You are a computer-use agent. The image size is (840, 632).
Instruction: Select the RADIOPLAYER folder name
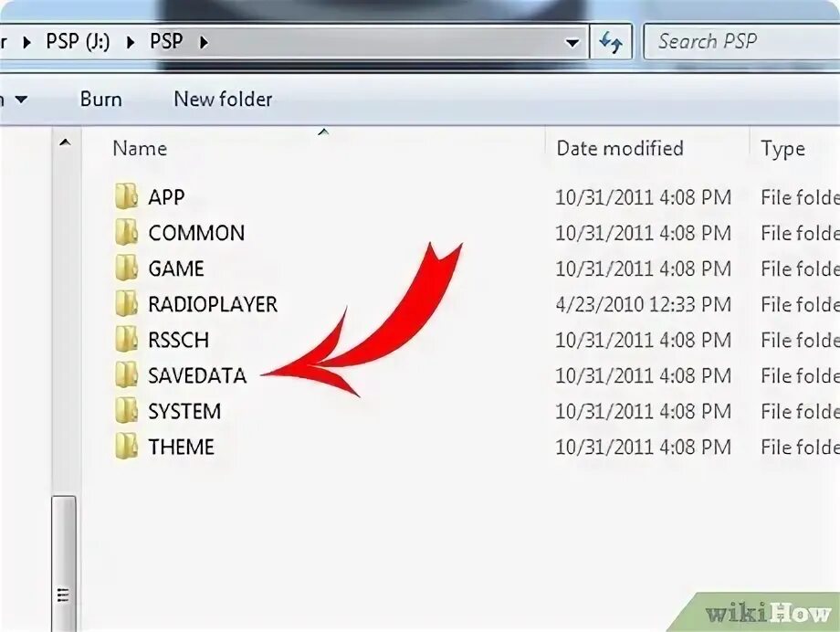pos(213,304)
